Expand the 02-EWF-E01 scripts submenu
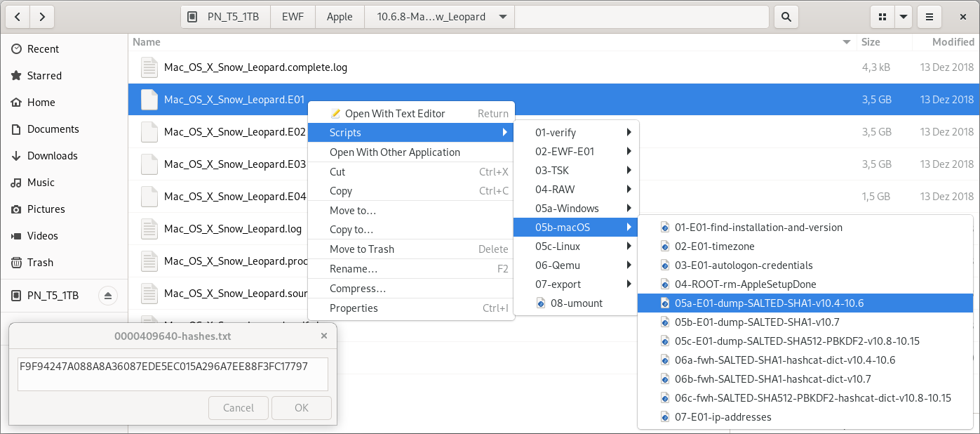This screenshot has height=434, width=980. pos(576,151)
